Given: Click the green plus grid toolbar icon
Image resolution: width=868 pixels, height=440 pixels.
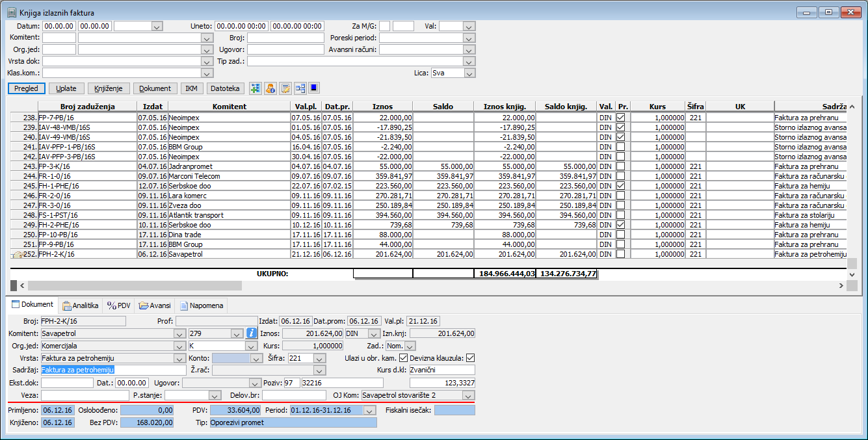Looking at the screenshot, I should 256,88.
